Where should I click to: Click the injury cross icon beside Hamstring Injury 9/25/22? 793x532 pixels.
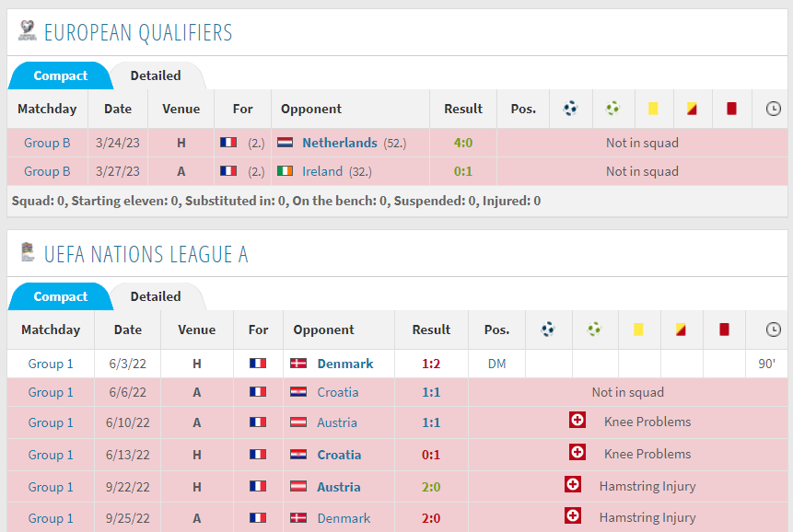pos(573,515)
